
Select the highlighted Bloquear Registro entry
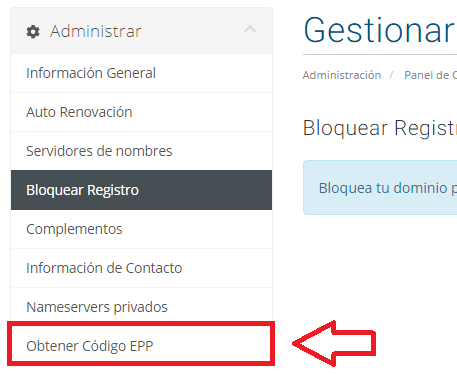pos(141,190)
